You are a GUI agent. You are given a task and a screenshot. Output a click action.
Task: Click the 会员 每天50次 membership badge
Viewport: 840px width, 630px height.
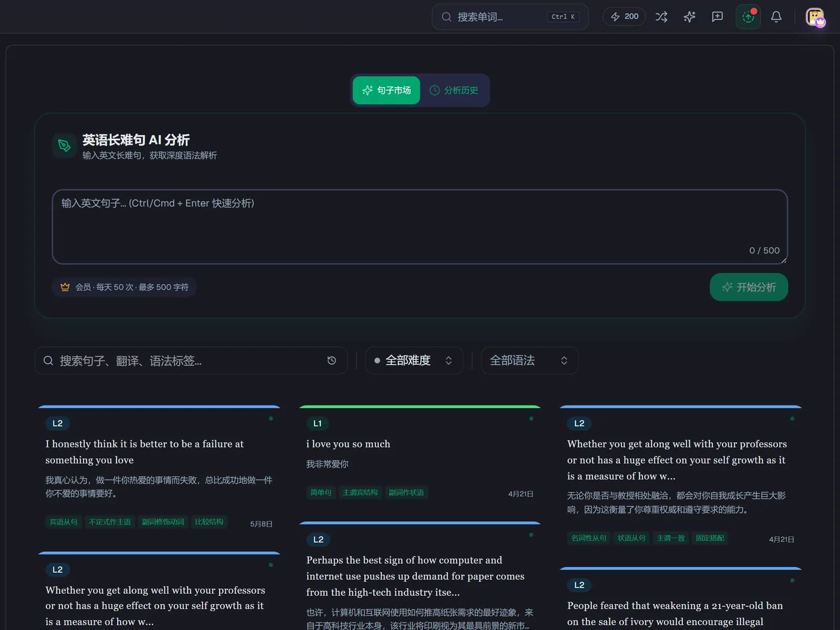point(124,287)
